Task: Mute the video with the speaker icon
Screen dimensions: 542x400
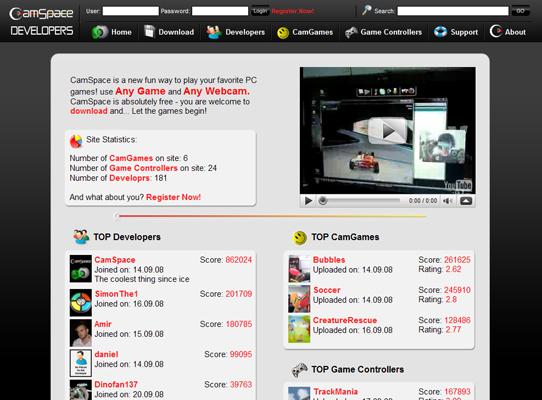Action: click(447, 201)
